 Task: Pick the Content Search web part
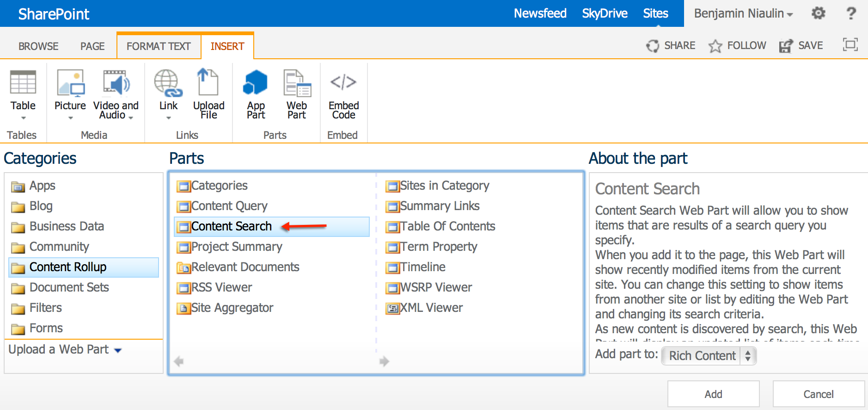click(271, 226)
